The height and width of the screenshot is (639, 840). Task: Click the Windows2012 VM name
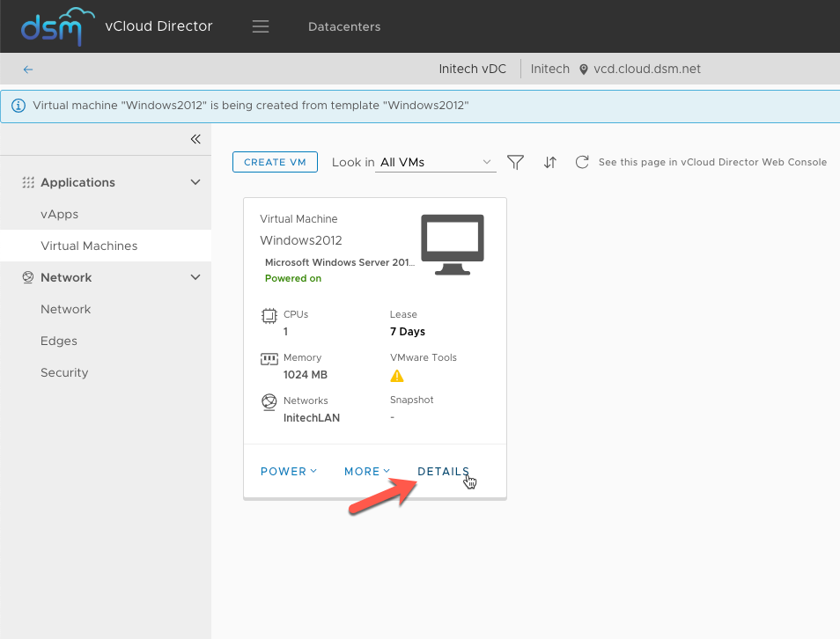pos(301,240)
